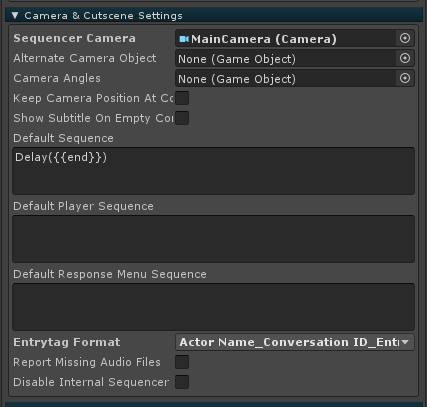Screen dimensions: 427x407
Task: Toggle Disable Internal Sequencer checkbox
Action: (x=182, y=382)
